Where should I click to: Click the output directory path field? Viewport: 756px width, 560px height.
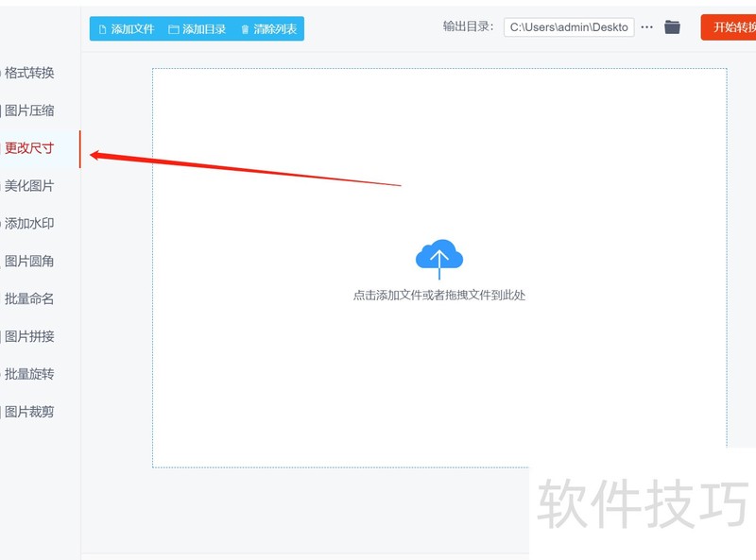[569, 27]
